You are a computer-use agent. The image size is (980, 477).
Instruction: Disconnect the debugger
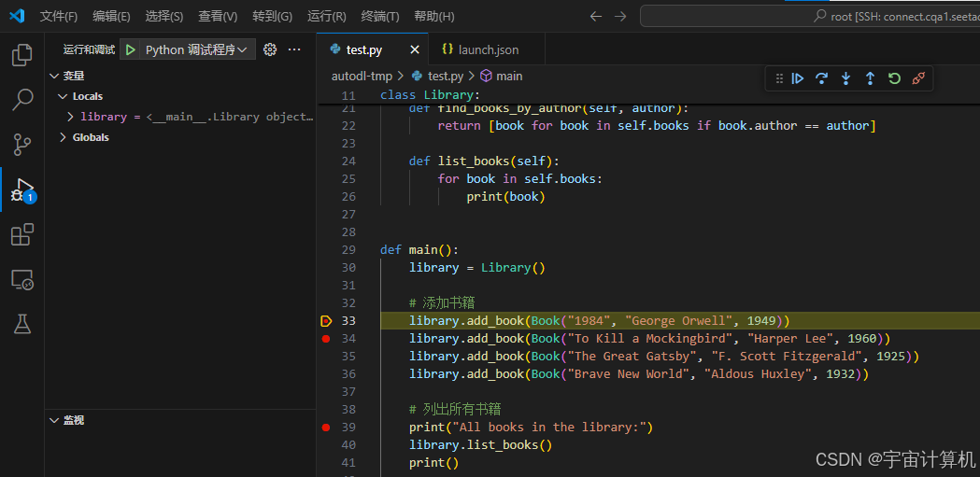[x=918, y=78]
